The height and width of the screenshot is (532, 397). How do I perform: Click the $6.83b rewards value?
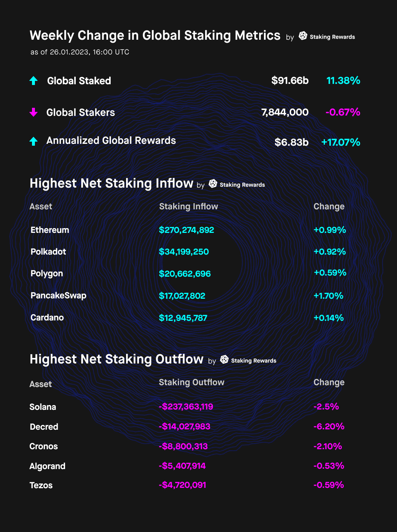292,142
